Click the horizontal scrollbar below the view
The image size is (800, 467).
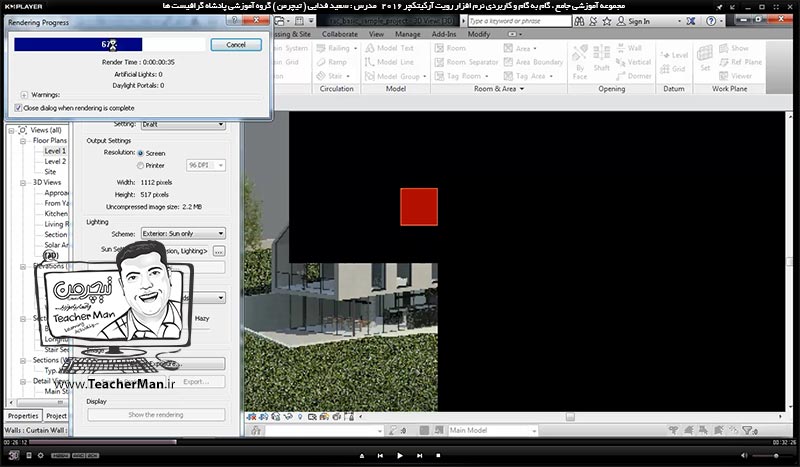570,417
